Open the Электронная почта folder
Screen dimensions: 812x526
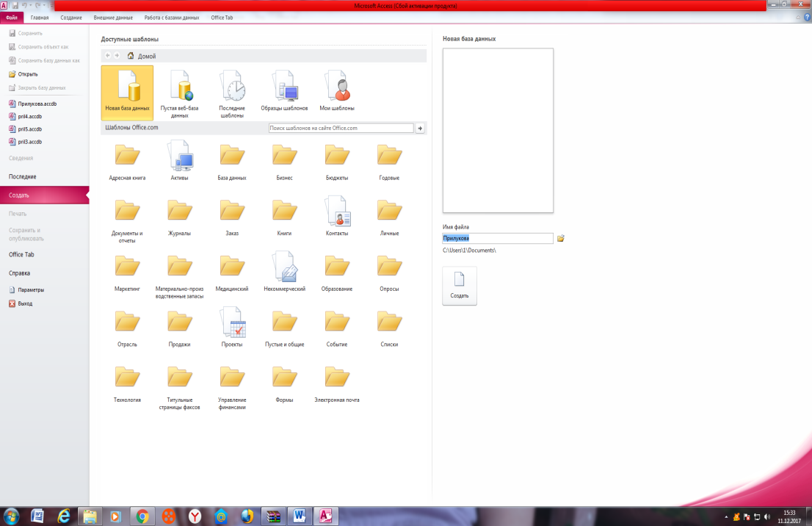point(336,384)
